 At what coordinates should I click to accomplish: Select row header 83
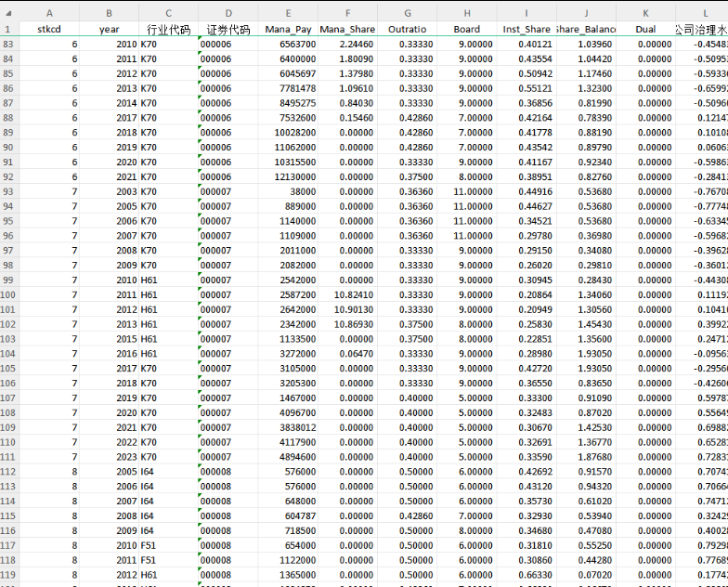tap(8, 45)
